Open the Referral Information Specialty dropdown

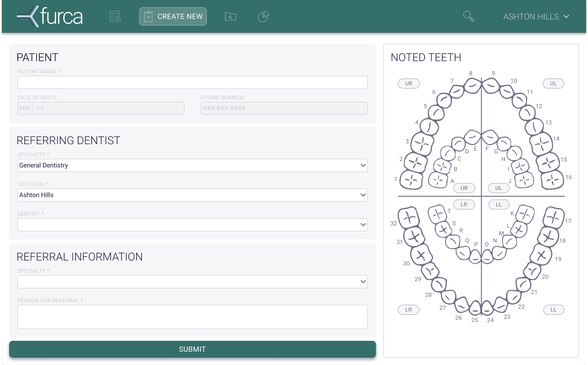192,282
